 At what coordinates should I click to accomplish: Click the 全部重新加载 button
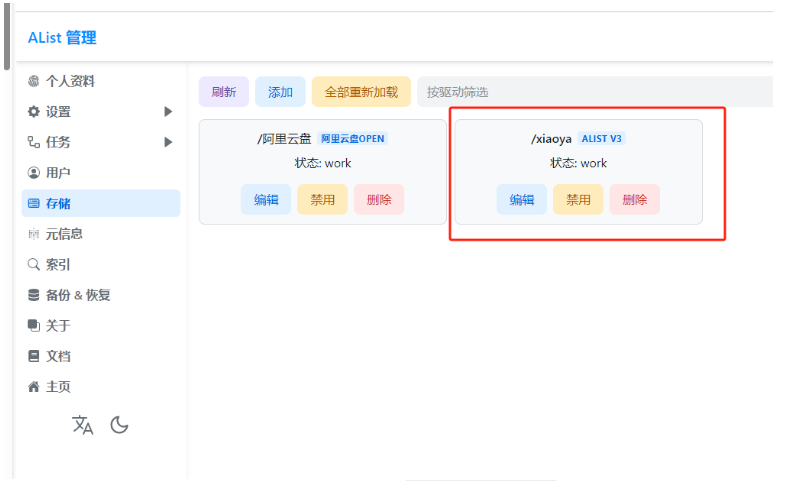(361, 92)
